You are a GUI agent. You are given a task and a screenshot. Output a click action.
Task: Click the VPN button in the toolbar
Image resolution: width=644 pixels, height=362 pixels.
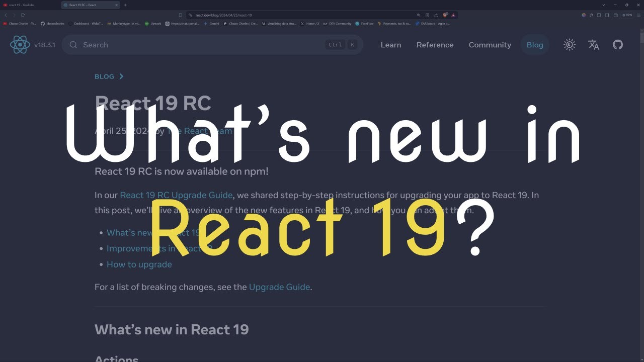(x=627, y=15)
